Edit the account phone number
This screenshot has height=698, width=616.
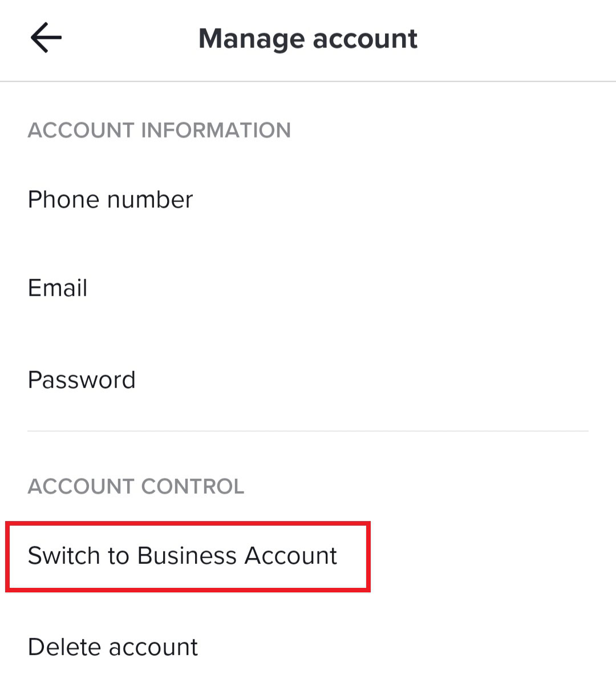pyautogui.click(x=111, y=200)
